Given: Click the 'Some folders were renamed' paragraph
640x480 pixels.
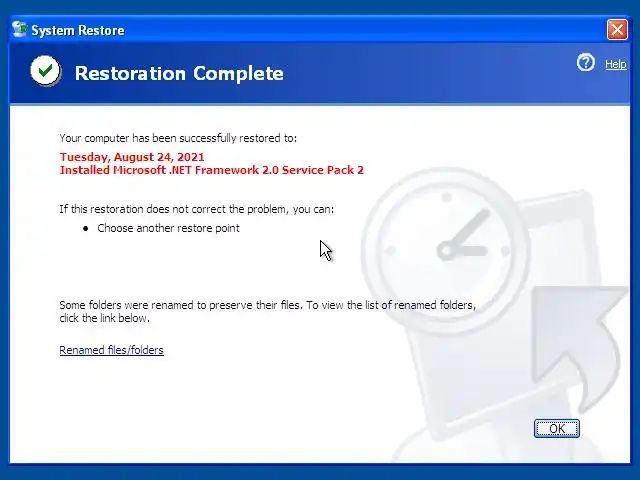Looking at the screenshot, I should pyautogui.click(x=268, y=311).
